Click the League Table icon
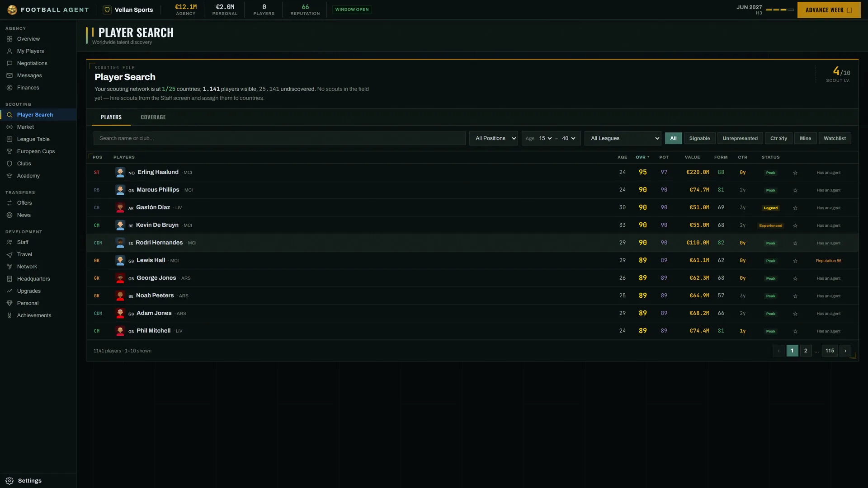 tap(9, 139)
